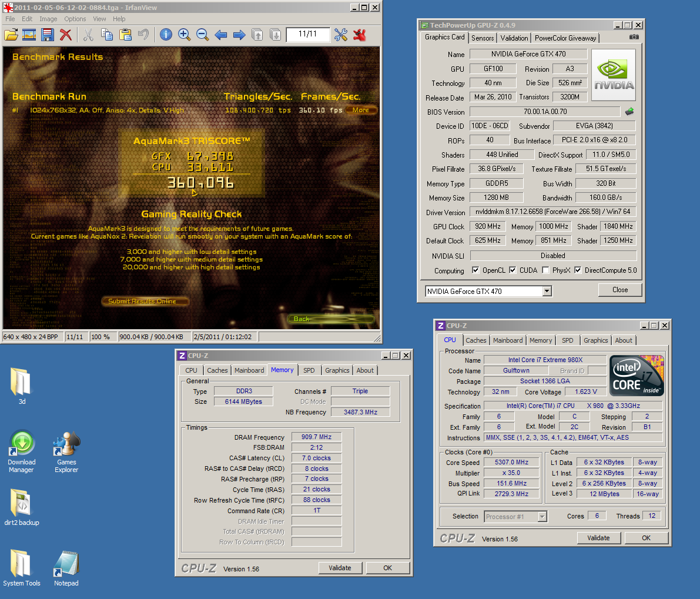This screenshot has width=700, height=599.
Task: Toggle the DirectCompute 5.0 checkbox
Action: click(x=578, y=270)
